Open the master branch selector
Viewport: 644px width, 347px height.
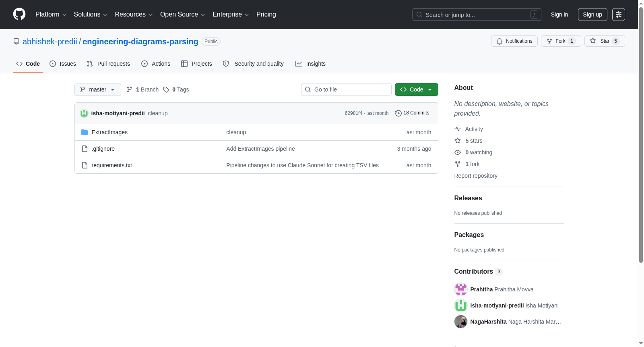98,89
